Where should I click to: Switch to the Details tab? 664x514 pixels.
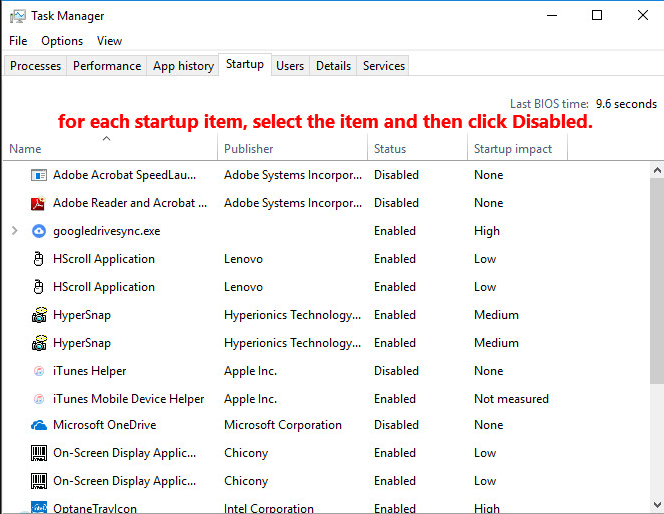(333, 66)
